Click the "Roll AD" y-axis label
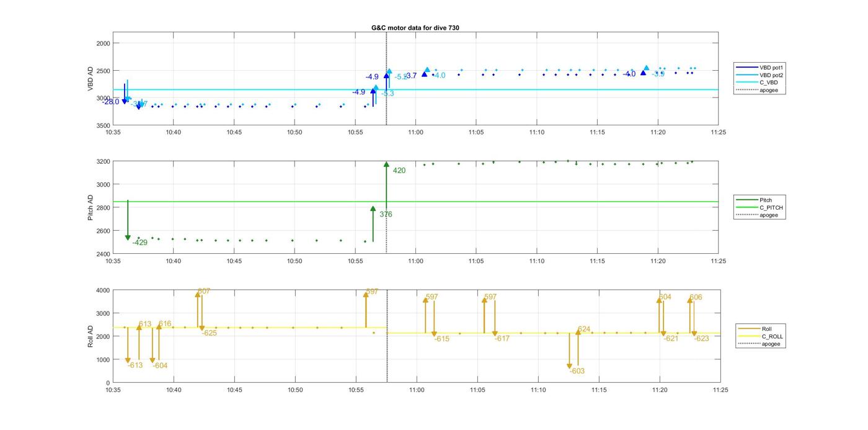868x430 pixels. point(91,336)
